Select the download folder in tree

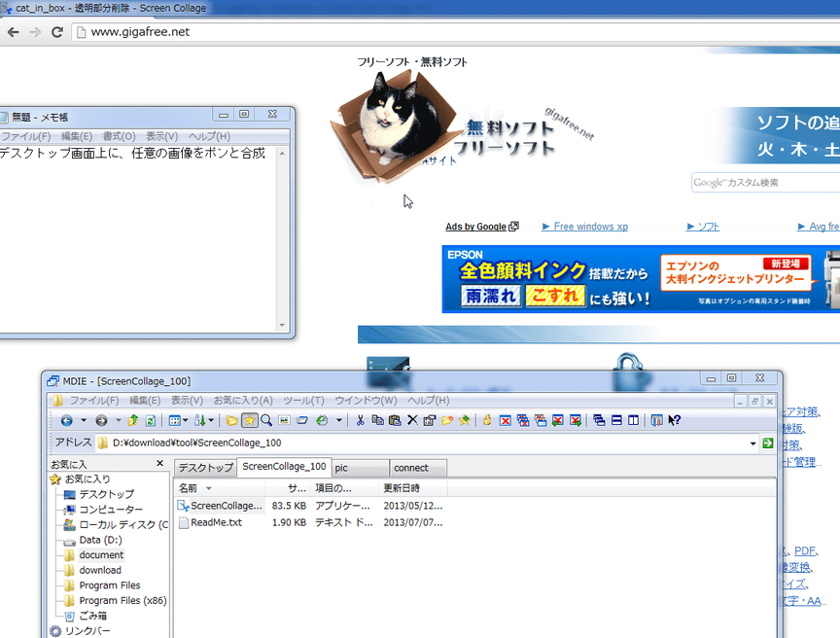(100, 571)
